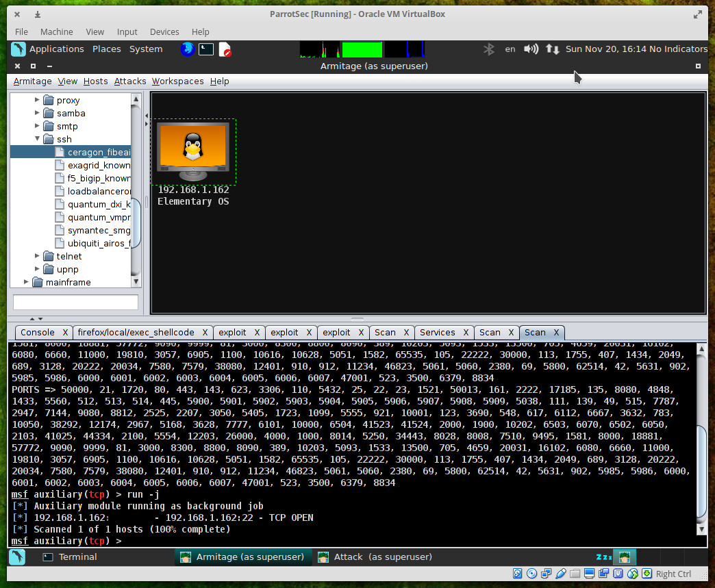
Task: Click the scroll-down arrow of console scrollbar
Action: pyautogui.click(x=702, y=529)
